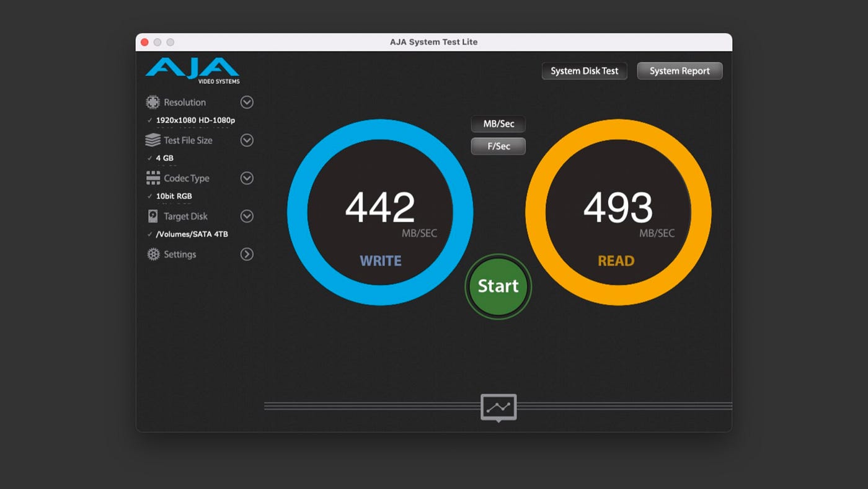Click the Resolution label
Screen dimensions: 868x489
[x=185, y=102]
